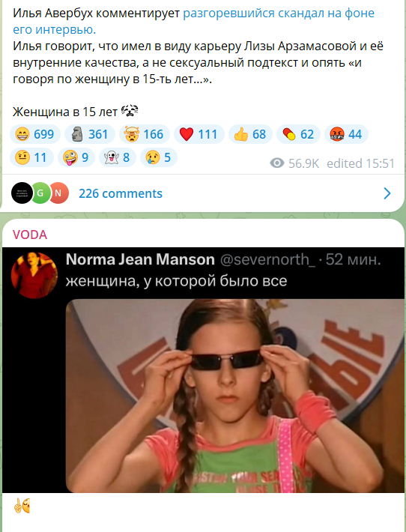Image resolution: width=406 pixels, height=532 pixels.
Task: Open the girl in sunglasses image
Action: 234,396
